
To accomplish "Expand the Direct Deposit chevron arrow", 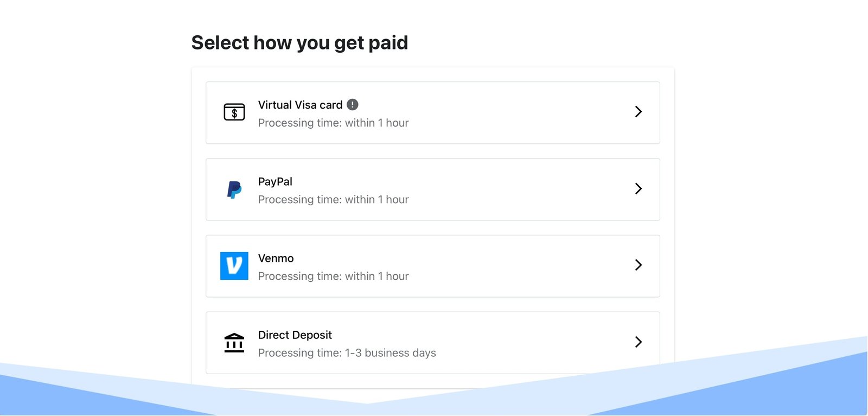I will (x=639, y=342).
